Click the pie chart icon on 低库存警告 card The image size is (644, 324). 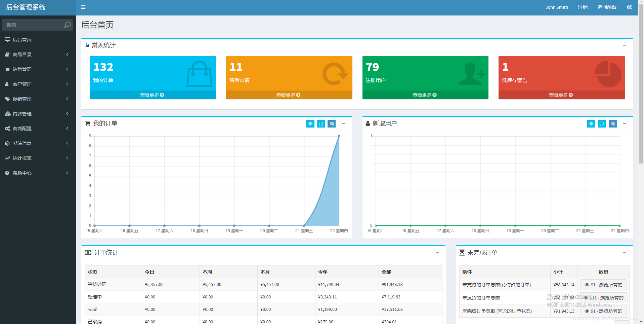[608, 74]
